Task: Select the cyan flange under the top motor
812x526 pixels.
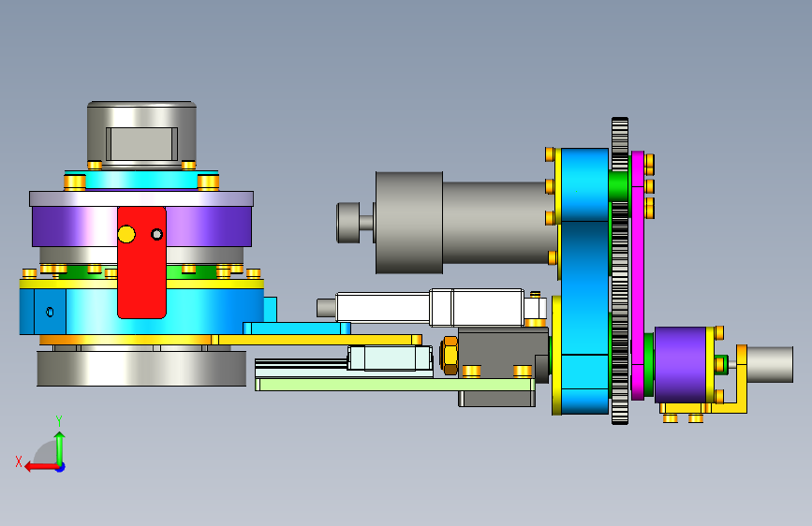Action: tap(141, 180)
